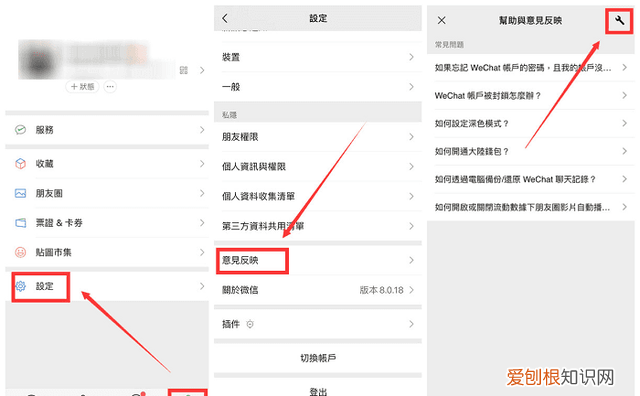The height and width of the screenshot is (396, 640).
Task: Click the 收藏 cube icon
Action: 20,164
